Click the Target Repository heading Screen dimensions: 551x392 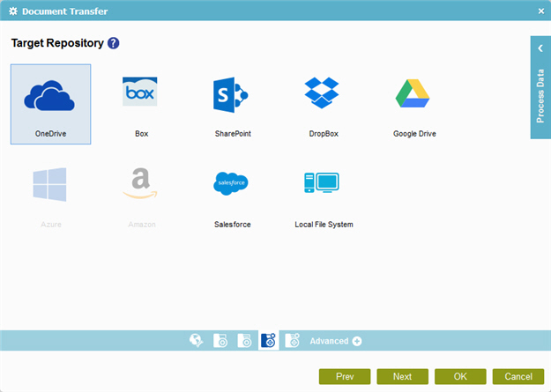point(57,43)
